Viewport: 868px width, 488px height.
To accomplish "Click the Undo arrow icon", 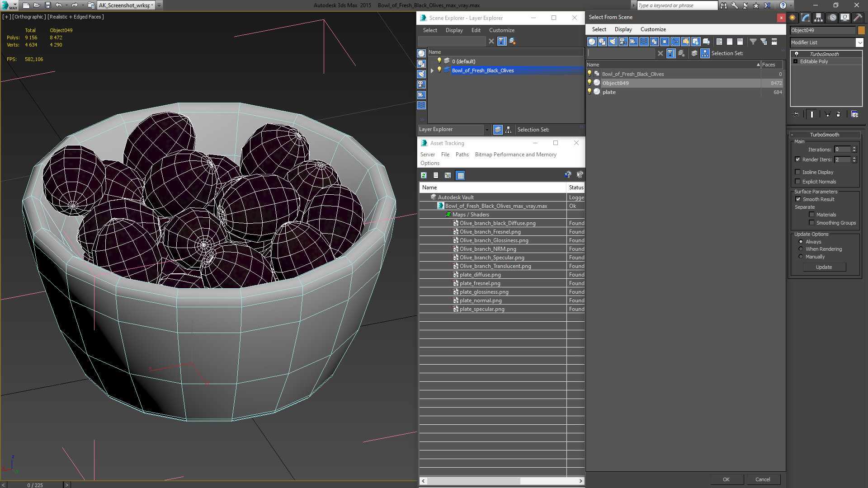I will click(x=59, y=5).
